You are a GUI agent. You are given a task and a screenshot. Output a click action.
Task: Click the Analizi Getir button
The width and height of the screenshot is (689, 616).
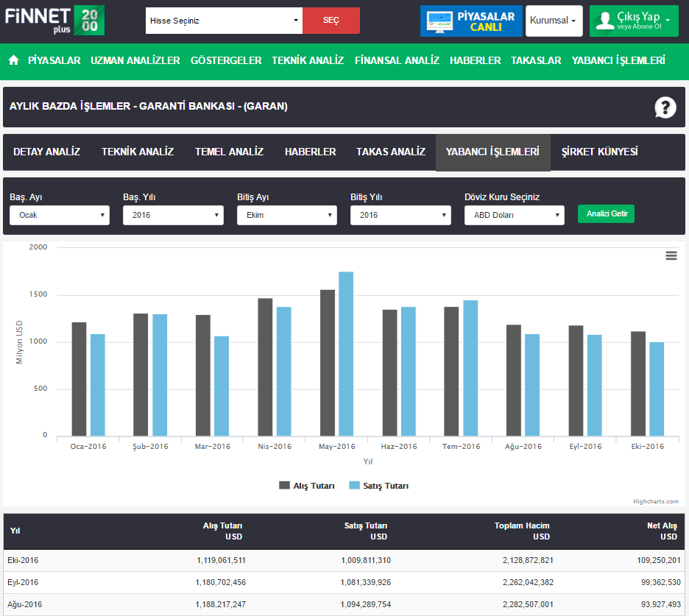pos(607,214)
